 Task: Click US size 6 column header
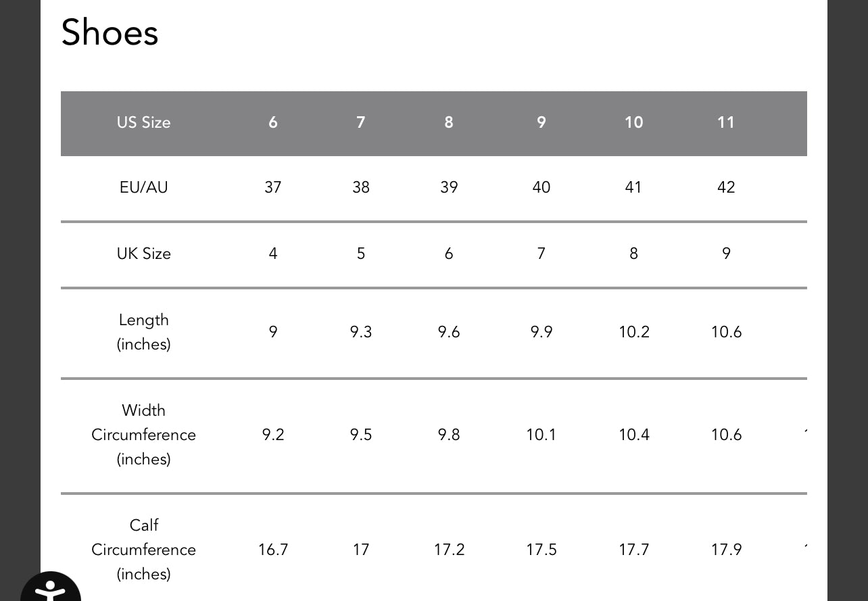click(x=273, y=122)
